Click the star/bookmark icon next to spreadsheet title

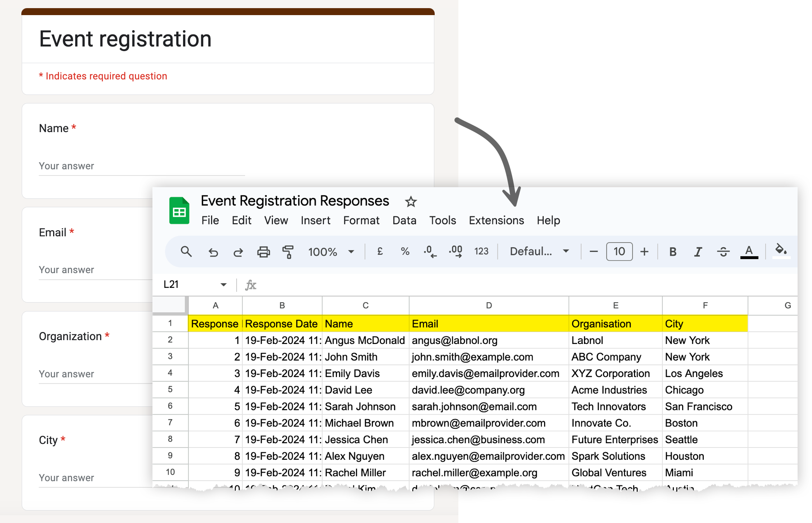tap(413, 201)
